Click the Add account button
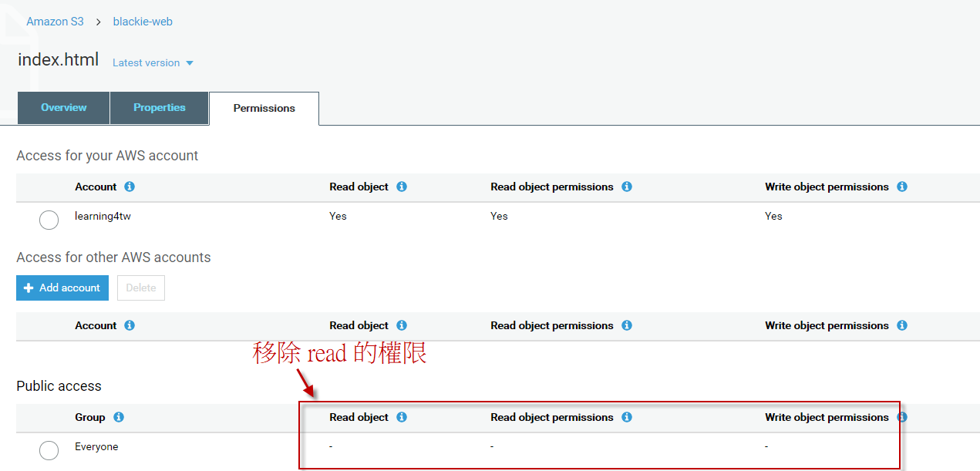 (x=62, y=288)
